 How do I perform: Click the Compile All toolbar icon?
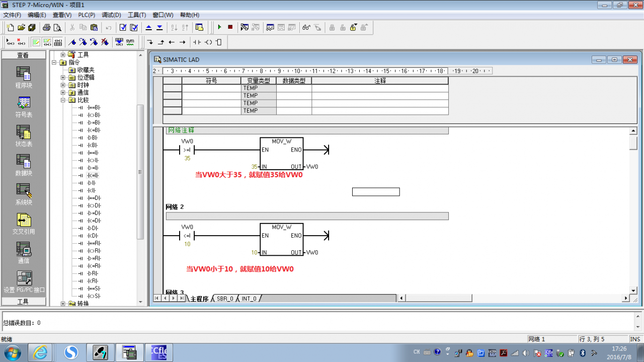[x=134, y=27]
